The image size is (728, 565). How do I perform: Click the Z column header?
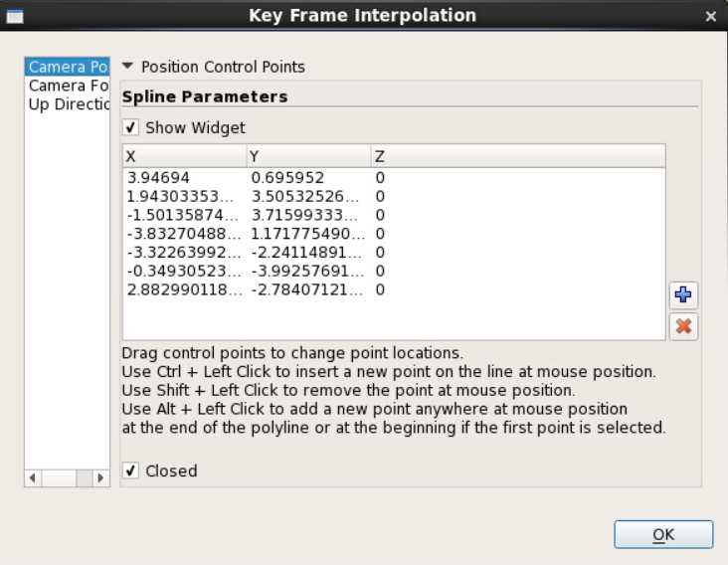(x=518, y=156)
